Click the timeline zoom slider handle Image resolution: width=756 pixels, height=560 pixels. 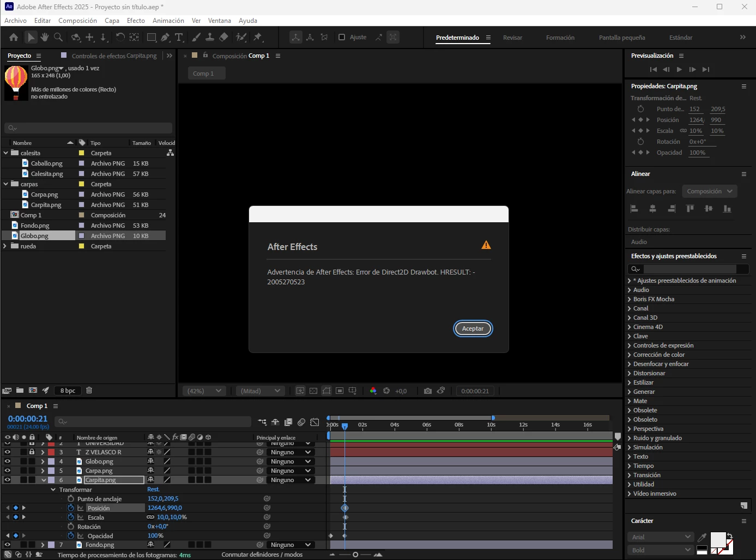(x=355, y=555)
